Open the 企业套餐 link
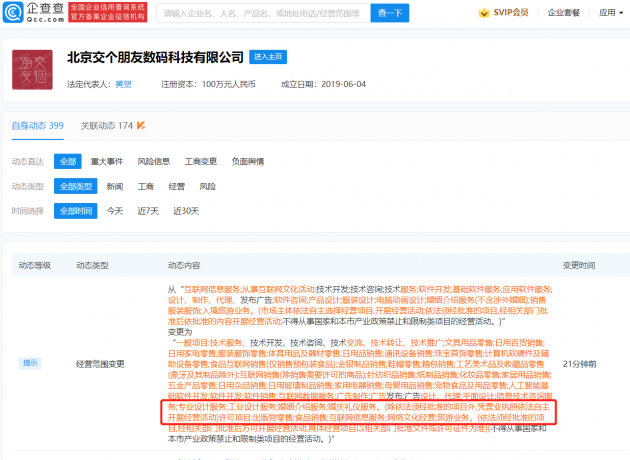630x460 pixels. 564,13
